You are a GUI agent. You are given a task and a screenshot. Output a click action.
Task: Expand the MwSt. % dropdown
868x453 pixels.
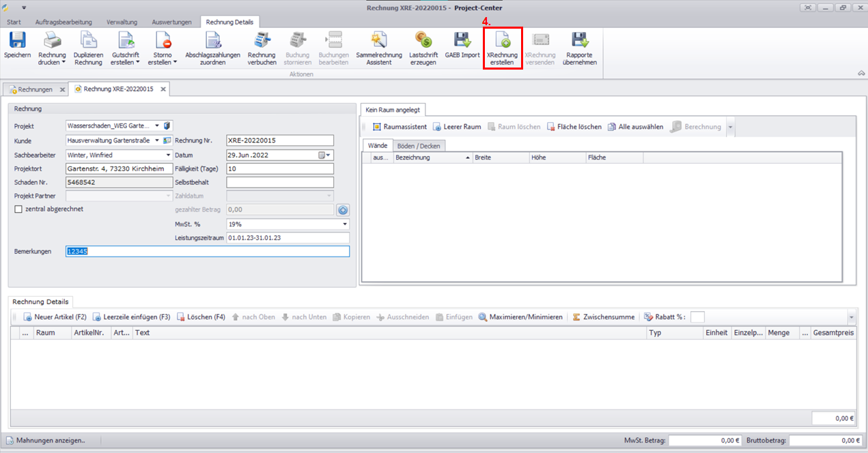point(344,224)
